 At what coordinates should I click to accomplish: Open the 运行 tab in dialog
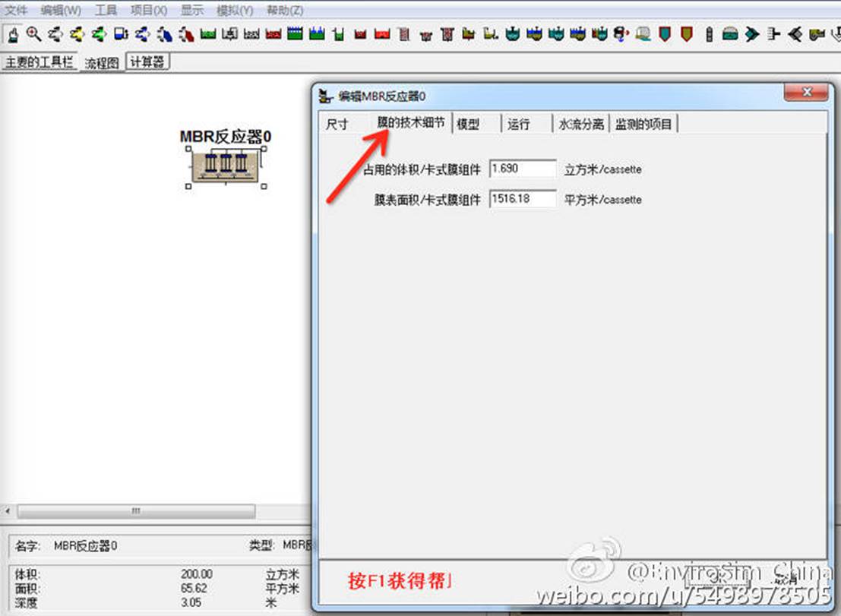tap(519, 124)
